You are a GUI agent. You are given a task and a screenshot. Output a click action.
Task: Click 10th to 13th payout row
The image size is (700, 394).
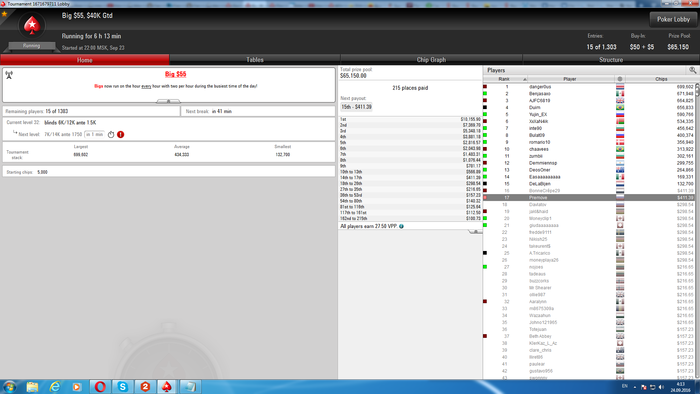tap(410, 172)
